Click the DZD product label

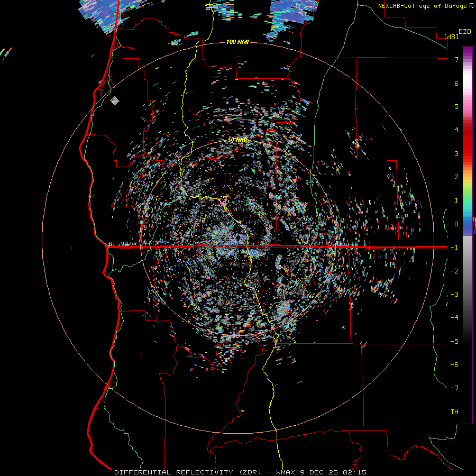click(x=465, y=32)
